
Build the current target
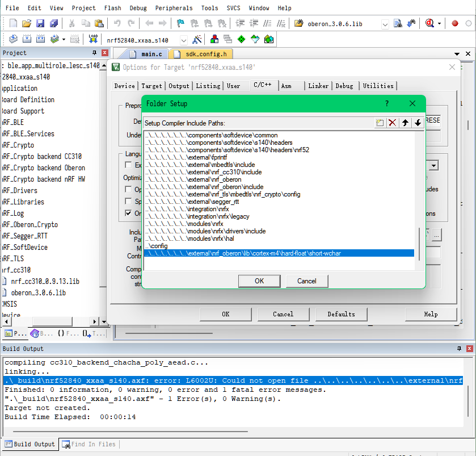[26, 39]
